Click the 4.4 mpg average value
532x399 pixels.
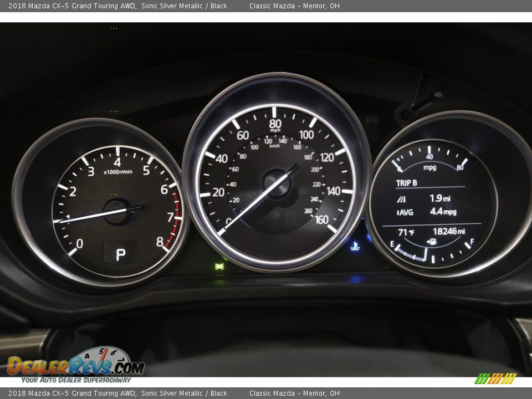(x=443, y=212)
